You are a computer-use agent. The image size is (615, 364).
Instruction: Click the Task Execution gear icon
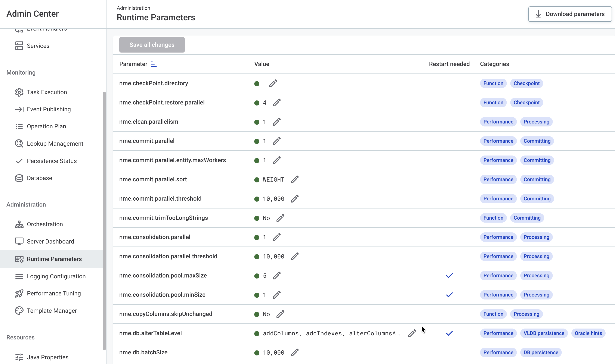(19, 92)
